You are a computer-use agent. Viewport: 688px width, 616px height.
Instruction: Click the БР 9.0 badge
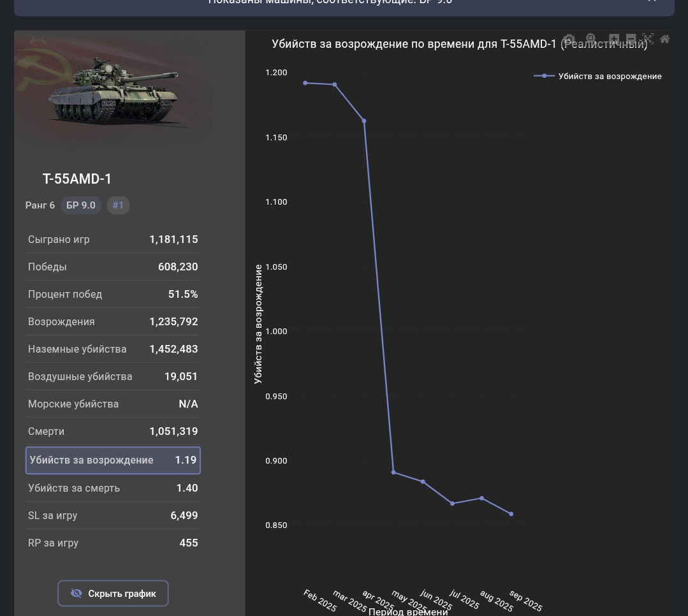click(x=81, y=205)
